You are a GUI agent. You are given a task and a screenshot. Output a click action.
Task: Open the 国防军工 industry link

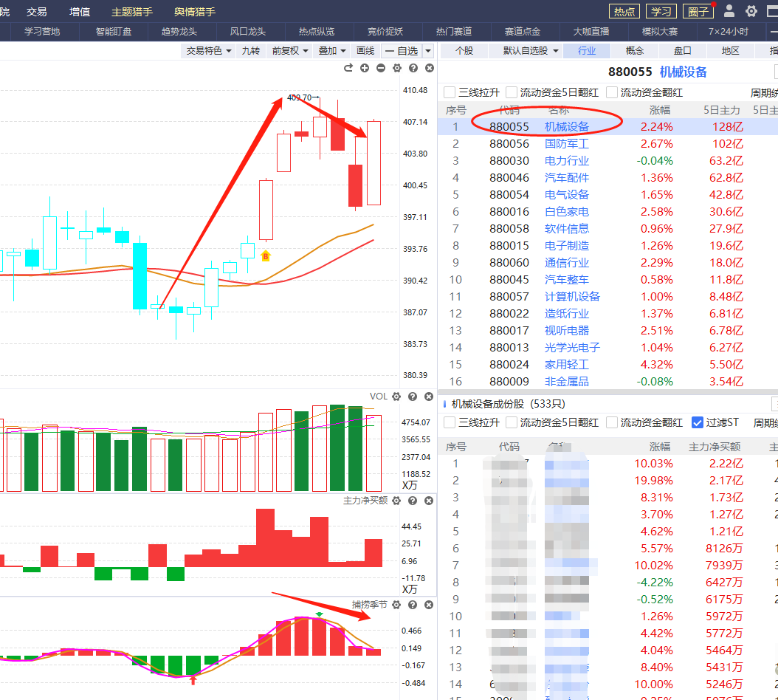567,144
